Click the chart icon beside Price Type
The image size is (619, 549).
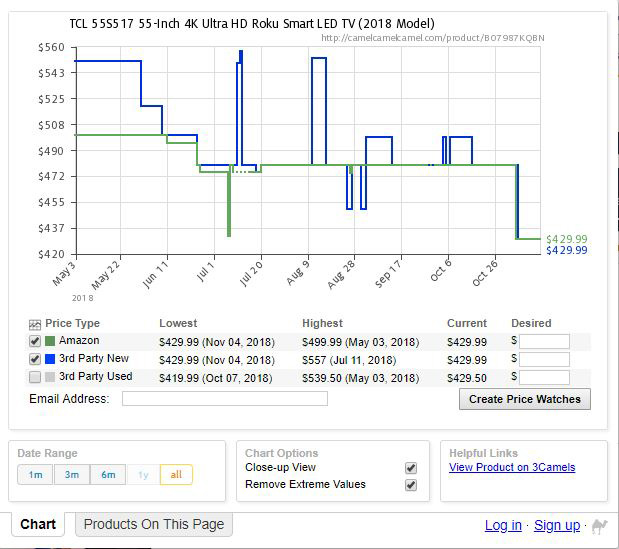(35, 325)
